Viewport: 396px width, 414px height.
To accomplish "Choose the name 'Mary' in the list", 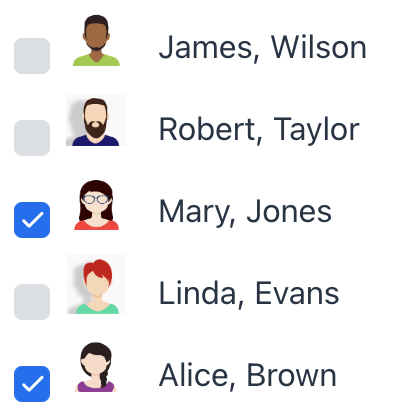I will point(198,213).
